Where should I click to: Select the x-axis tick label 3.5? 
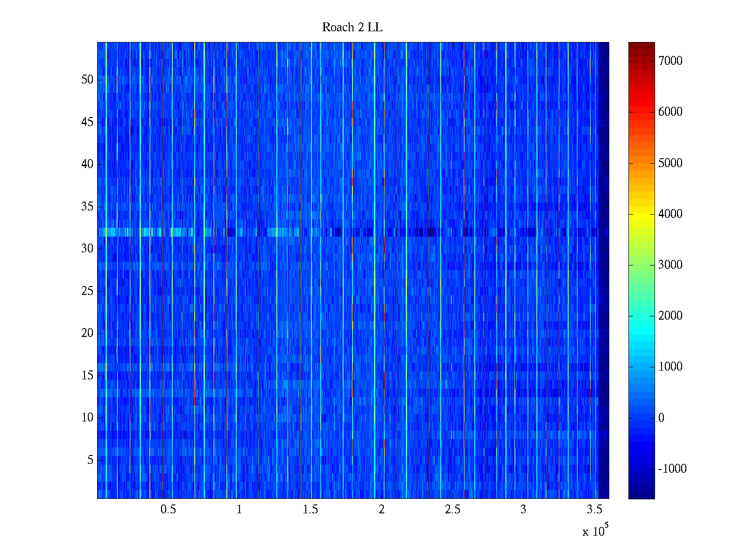594,510
